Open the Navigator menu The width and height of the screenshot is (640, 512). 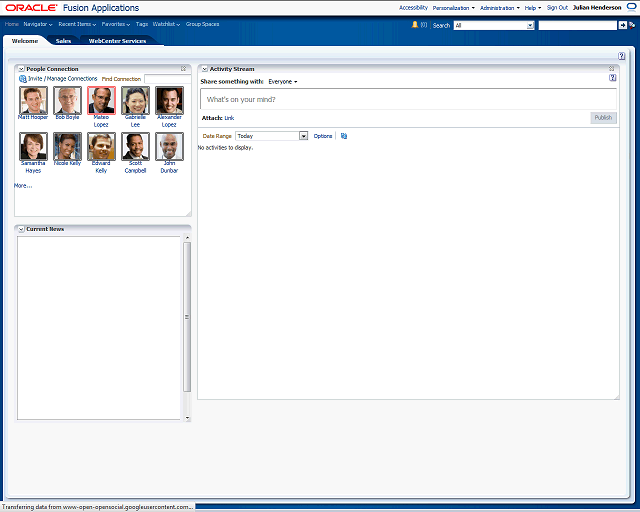(38, 24)
